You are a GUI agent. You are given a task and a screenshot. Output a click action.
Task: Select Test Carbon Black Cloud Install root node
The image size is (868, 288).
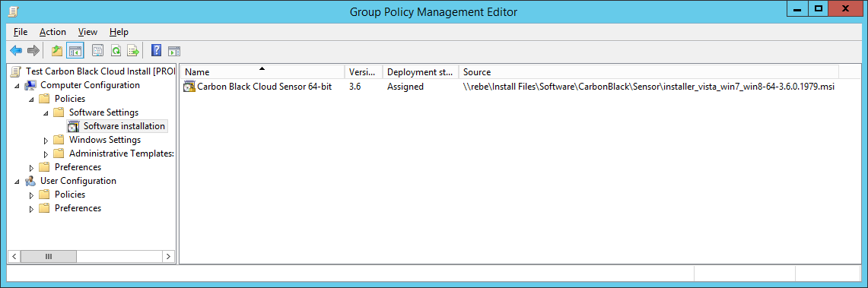tap(100, 71)
